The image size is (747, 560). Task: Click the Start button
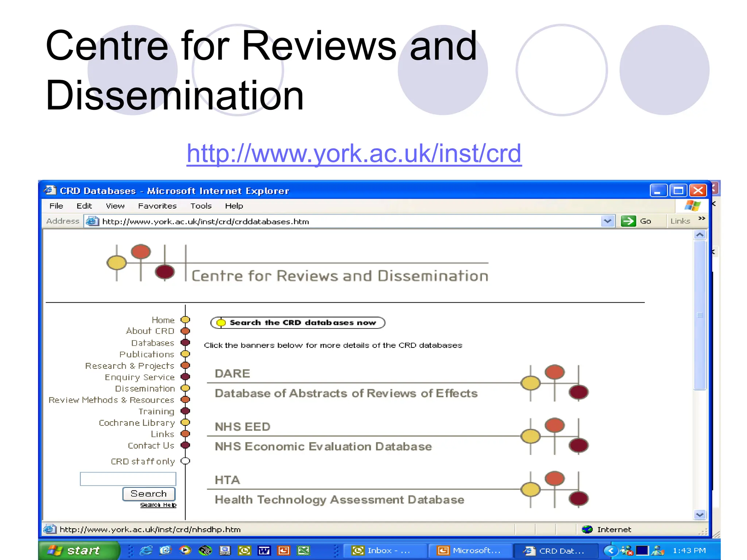click(x=79, y=550)
